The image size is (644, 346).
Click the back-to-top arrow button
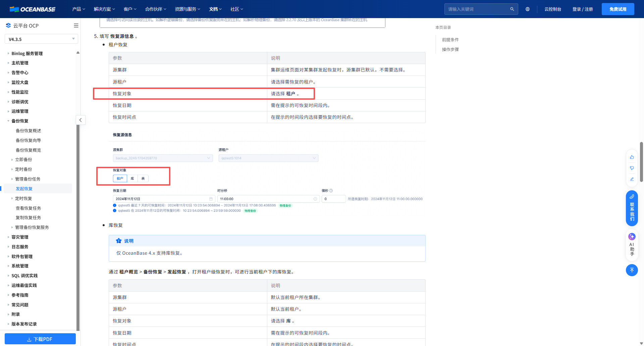[x=632, y=270]
